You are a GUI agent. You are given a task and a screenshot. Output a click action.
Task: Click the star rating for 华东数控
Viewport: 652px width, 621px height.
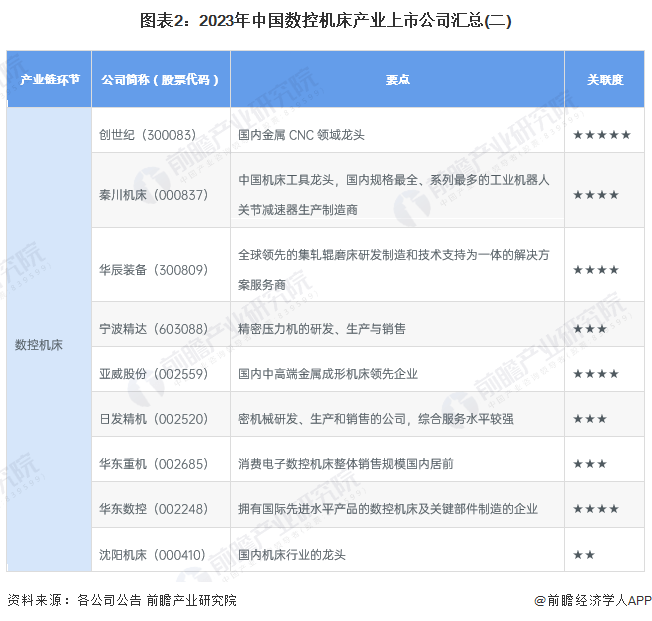(x=596, y=509)
